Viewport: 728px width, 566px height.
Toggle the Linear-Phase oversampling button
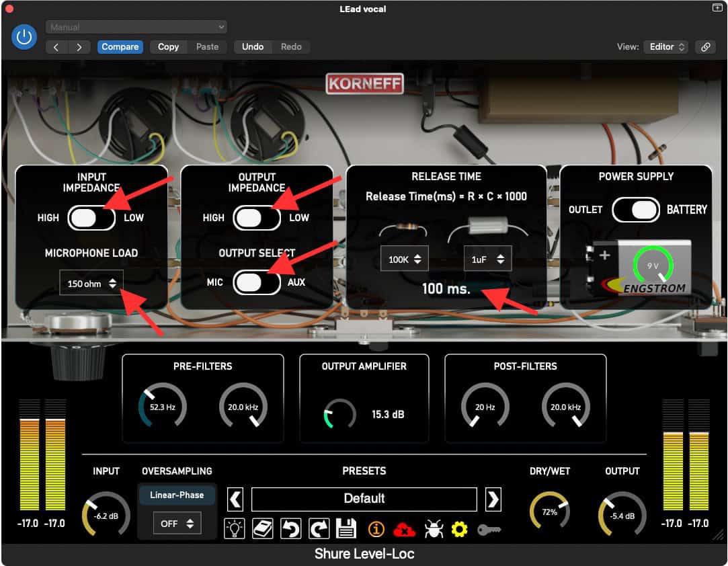click(x=177, y=495)
